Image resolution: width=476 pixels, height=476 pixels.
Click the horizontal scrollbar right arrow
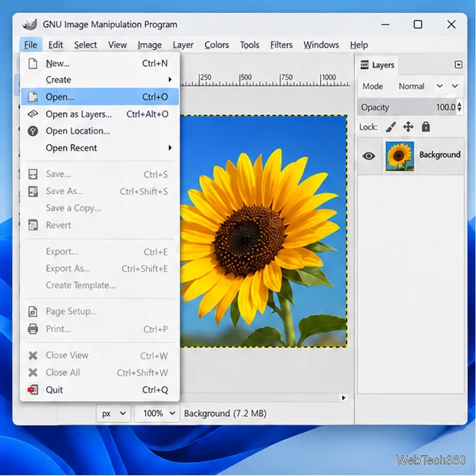coord(344,398)
